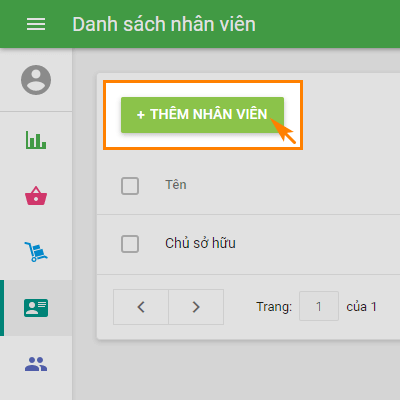Viewport: 400px width, 400px height.
Task: Check the Chủ sở hữu row checkbox
Action: [x=130, y=244]
